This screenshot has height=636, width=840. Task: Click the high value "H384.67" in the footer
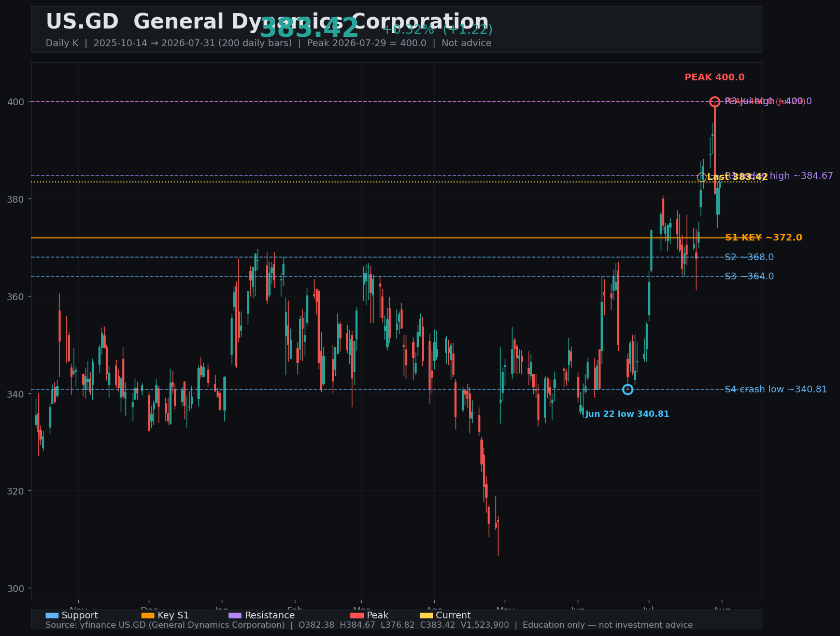358,625
